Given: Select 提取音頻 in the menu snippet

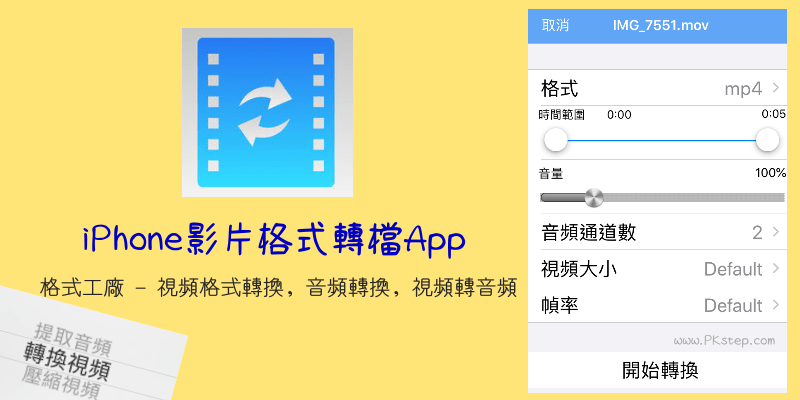Looking at the screenshot, I should [x=72, y=337].
